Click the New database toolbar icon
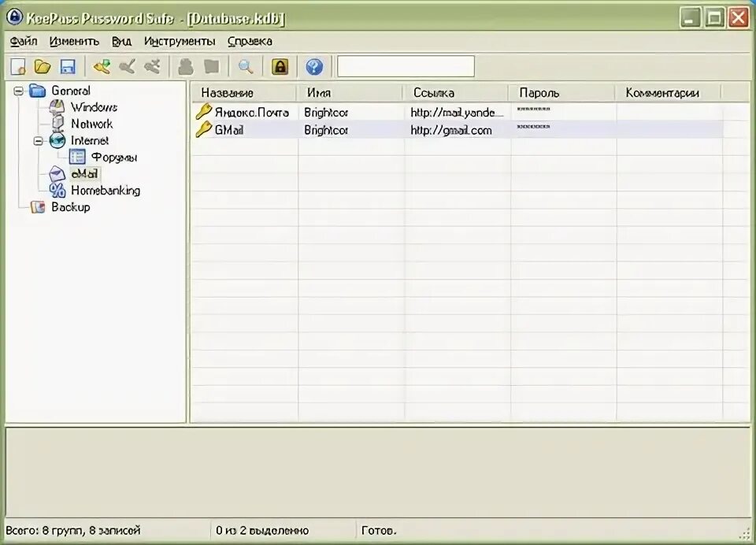Image resolution: width=756 pixels, height=545 pixels. [18, 67]
